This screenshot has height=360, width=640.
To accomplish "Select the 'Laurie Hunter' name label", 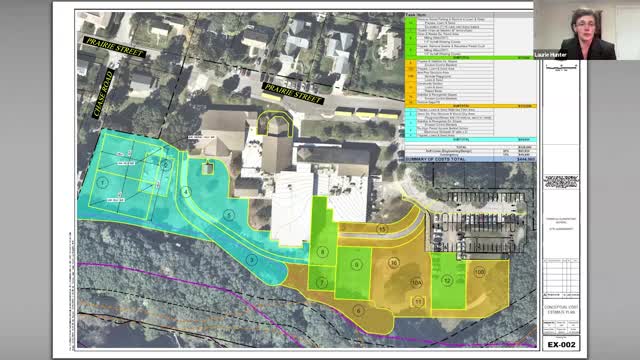I will pyautogui.click(x=550, y=55).
